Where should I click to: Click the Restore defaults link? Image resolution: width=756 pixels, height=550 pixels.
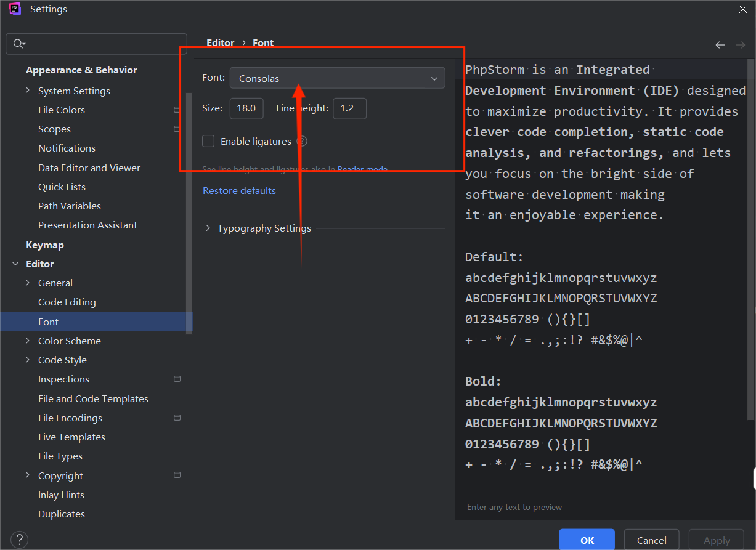[x=239, y=190]
